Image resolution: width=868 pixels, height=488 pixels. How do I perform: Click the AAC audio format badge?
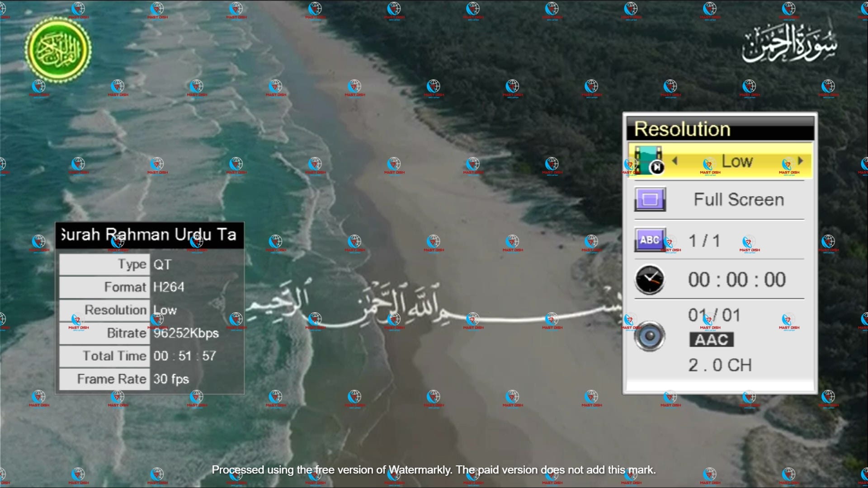(x=711, y=339)
